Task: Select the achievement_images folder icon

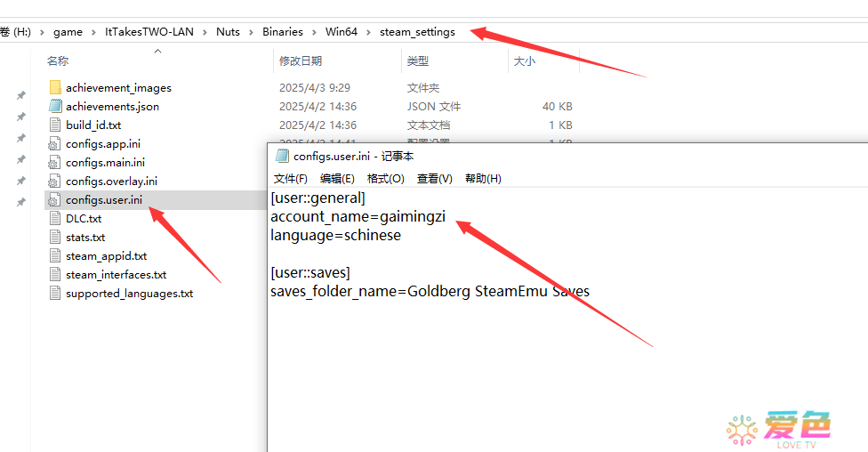Action: click(55, 87)
